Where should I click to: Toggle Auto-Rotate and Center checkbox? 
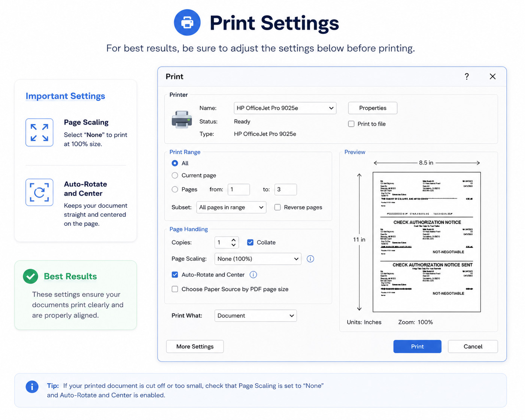(175, 275)
